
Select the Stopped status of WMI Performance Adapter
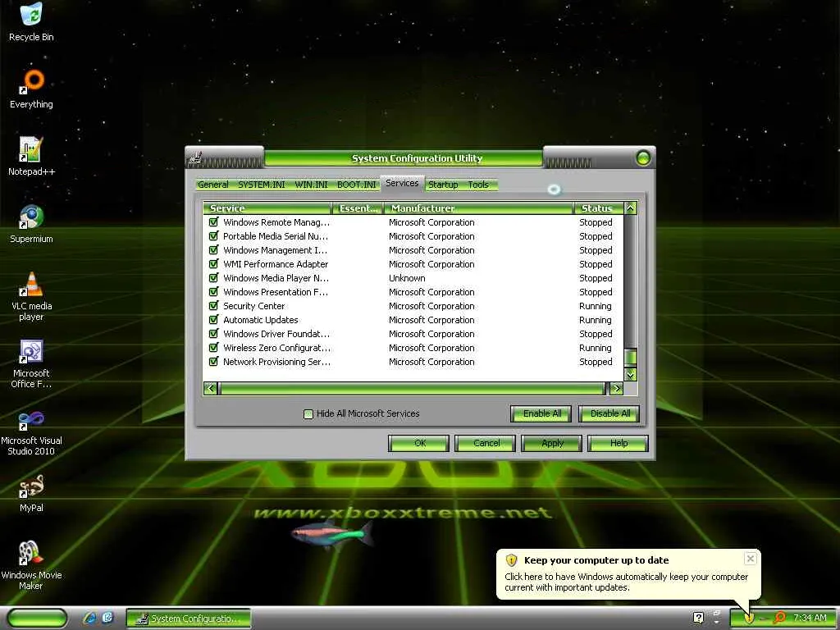pos(596,264)
